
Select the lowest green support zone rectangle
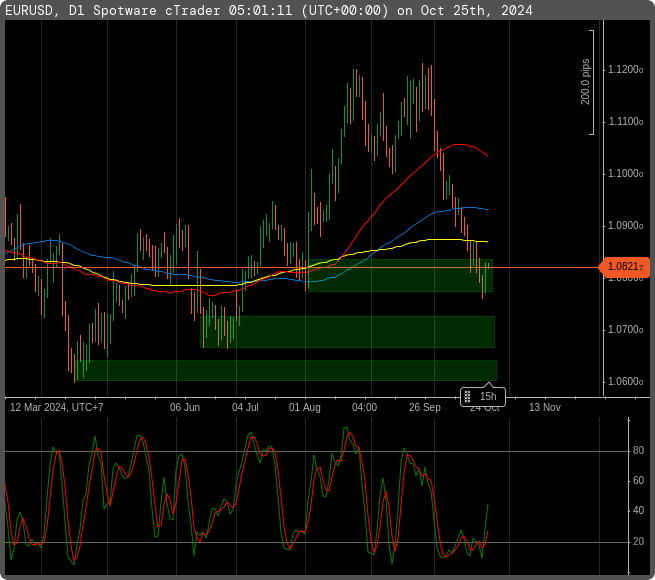(x=290, y=370)
